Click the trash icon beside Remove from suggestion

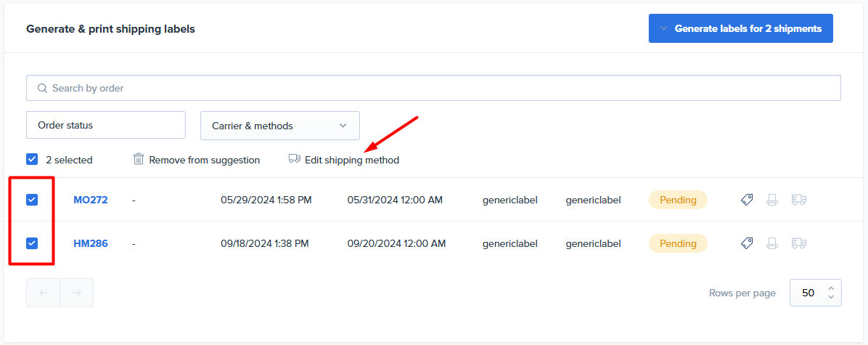[139, 159]
